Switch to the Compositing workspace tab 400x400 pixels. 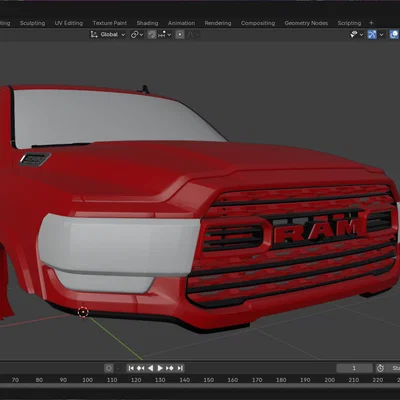(258, 23)
